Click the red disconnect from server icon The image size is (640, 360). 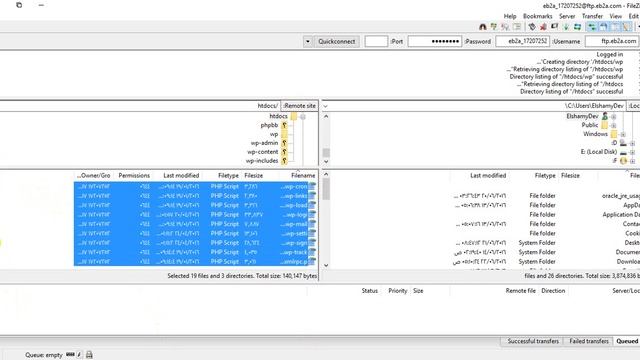[543, 27]
